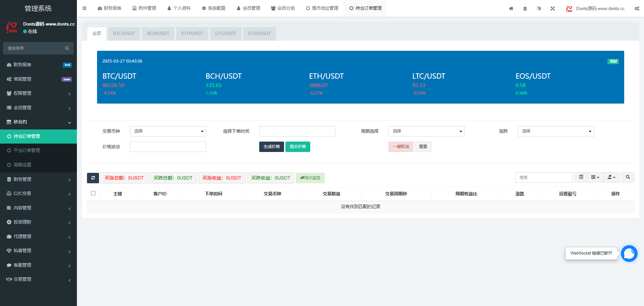
Task: Toggle table card view icon
Action: pos(581,177)
